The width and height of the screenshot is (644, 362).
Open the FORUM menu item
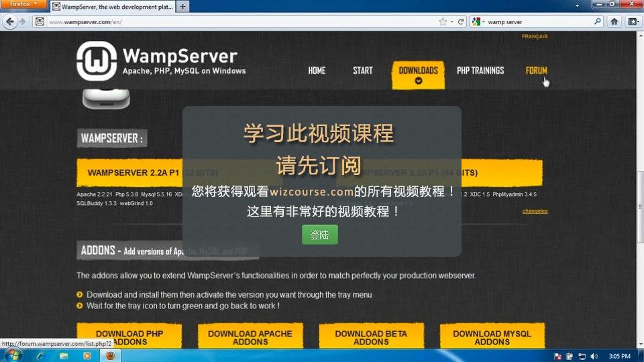pos(536,70)
